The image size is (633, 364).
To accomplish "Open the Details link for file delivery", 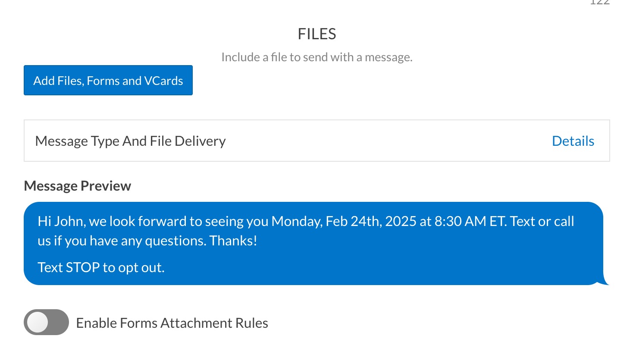I will pyautogui.click(x=573, y=141).
